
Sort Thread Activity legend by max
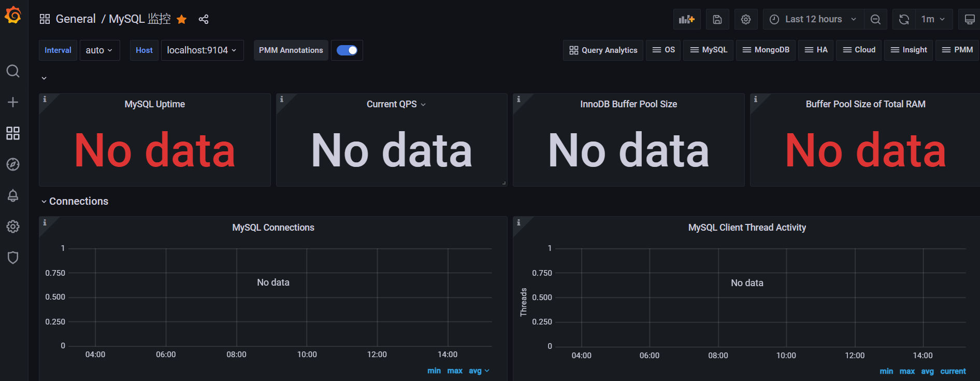coord(907,371)
